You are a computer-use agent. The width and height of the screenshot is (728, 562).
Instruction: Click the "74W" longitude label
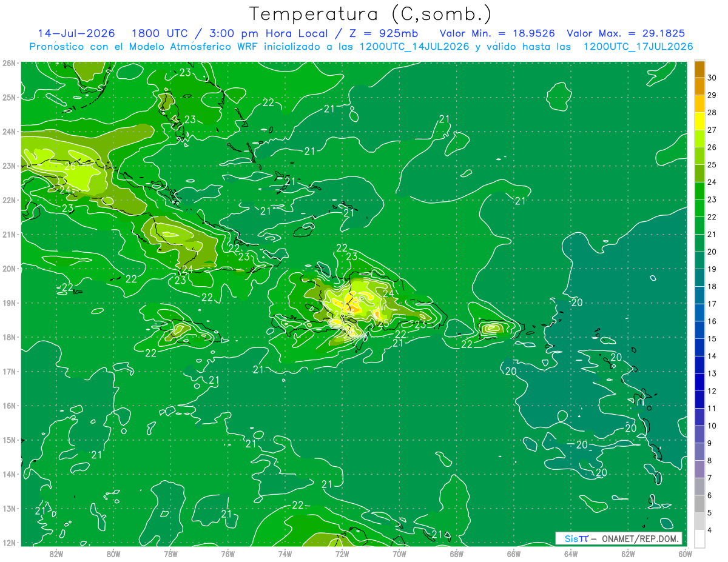pos(285,554)
